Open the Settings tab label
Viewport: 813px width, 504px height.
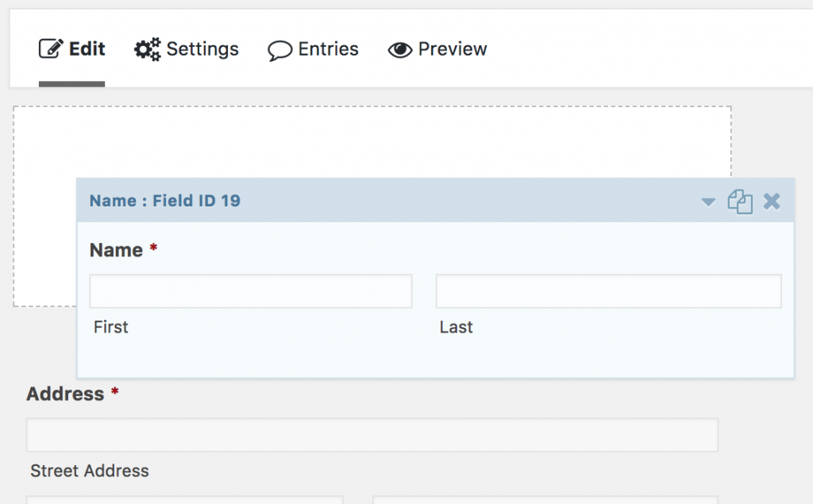(x=202, y=49)
